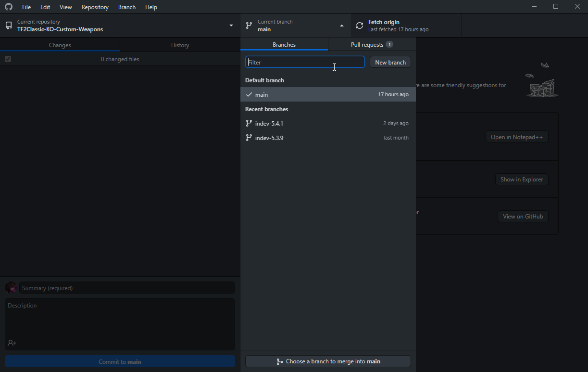Select the indev-5.3.9 branch
This screenshot has height=372, width=588.
click(x=328, y=138)
